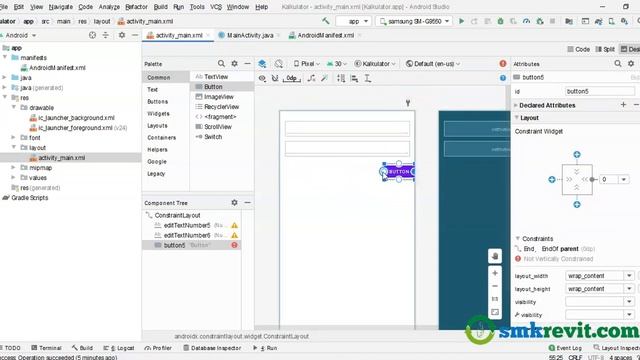Image resolution: width=640 pixels, height=360 pixels.
Task: Expand Declared Attributes section
Action: click(516, 105)
